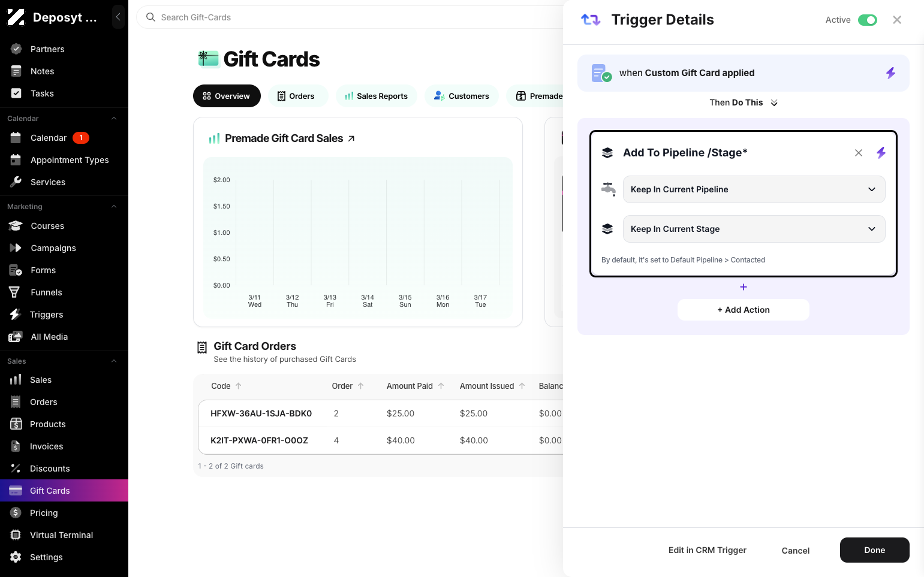Remove the Add To Pipeline /Stage action

[859, 153]
